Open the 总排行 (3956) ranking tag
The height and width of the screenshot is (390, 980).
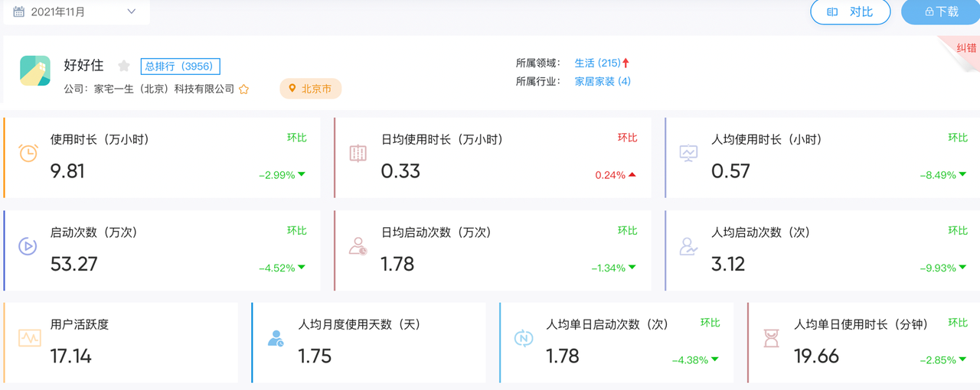tap(180, 67)
